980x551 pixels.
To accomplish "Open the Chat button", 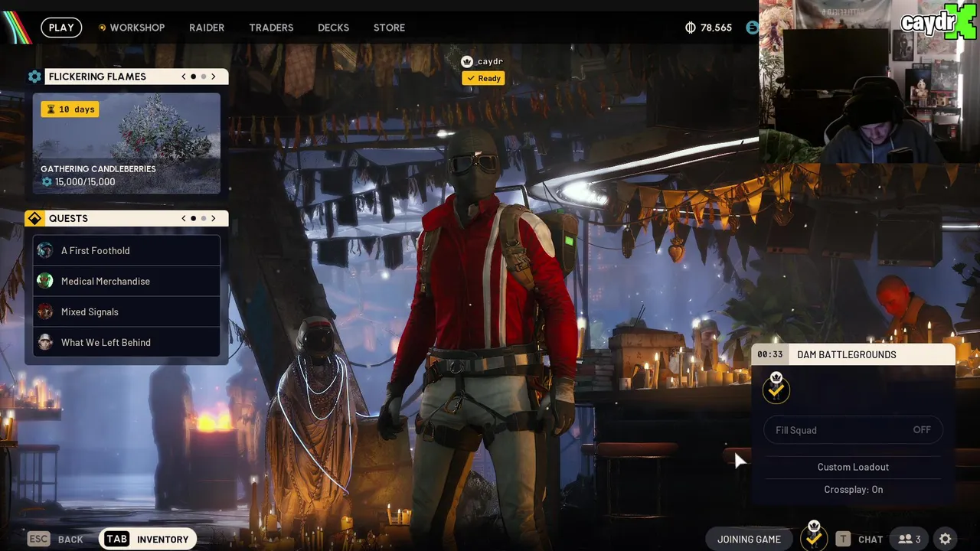I will point(859,539).
